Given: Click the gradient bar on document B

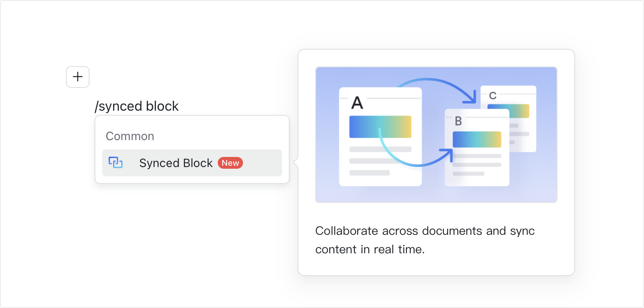Looking at the screenshot, I should (477, 140).
